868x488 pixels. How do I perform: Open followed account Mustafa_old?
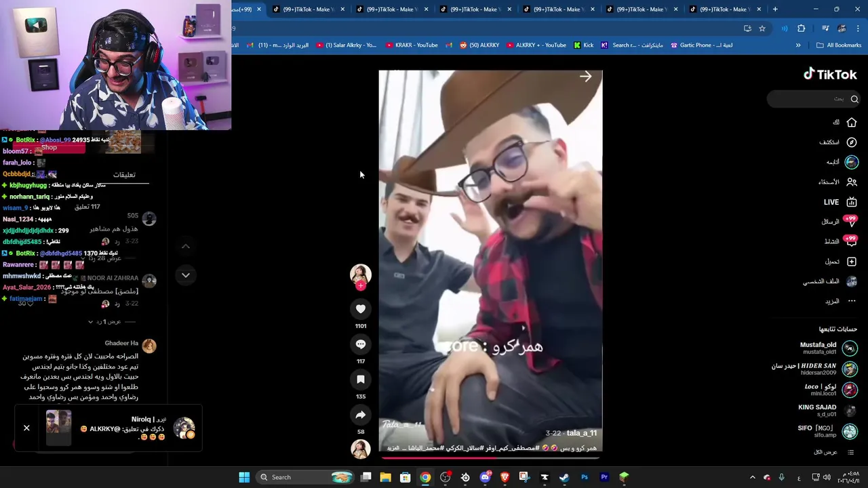pos(828,348)
